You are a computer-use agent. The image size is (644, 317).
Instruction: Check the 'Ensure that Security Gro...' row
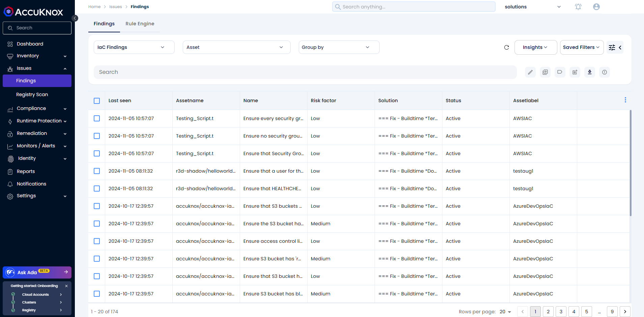point(97,153)
